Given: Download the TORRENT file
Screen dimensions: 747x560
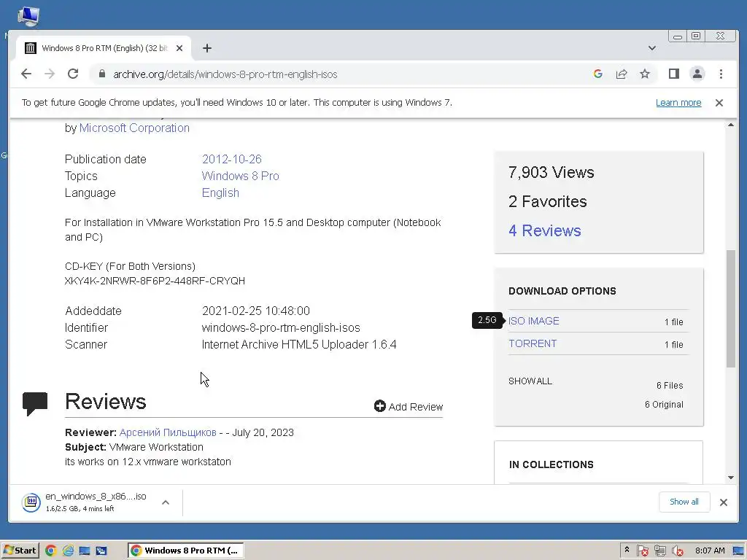Looking at the screenshot, I should [x=532, y=343].
